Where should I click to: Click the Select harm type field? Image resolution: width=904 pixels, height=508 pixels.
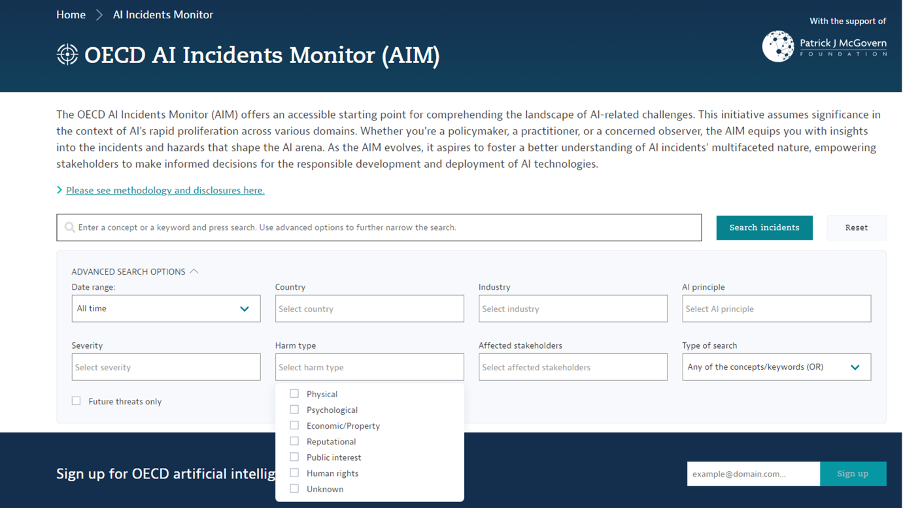pos(370,367)
